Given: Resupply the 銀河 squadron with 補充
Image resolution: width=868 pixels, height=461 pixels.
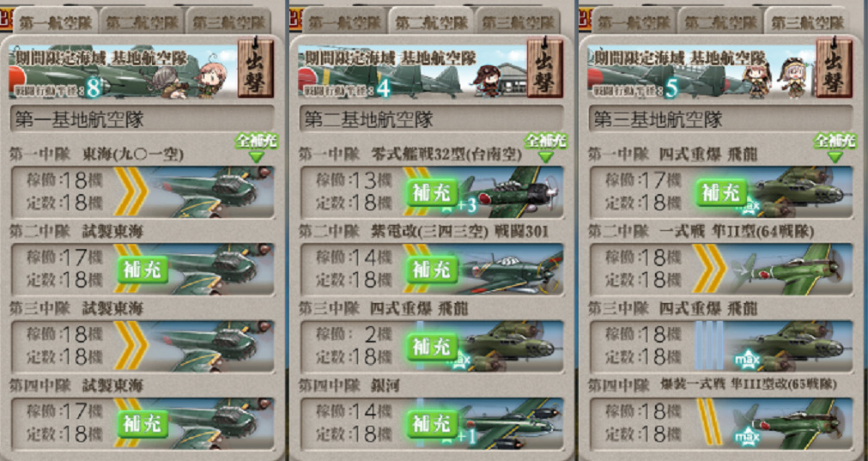Looking at the screenshot, I should [x=433, y=423].
